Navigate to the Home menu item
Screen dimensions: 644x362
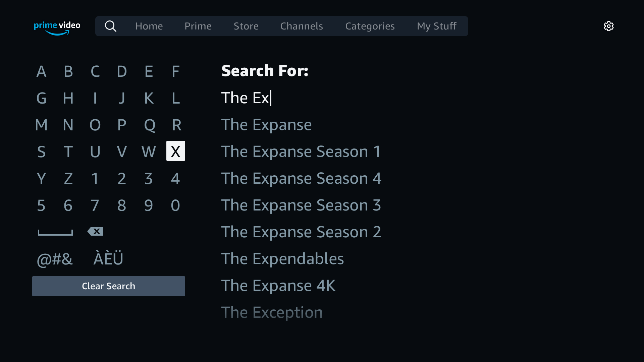pos(149,26)
